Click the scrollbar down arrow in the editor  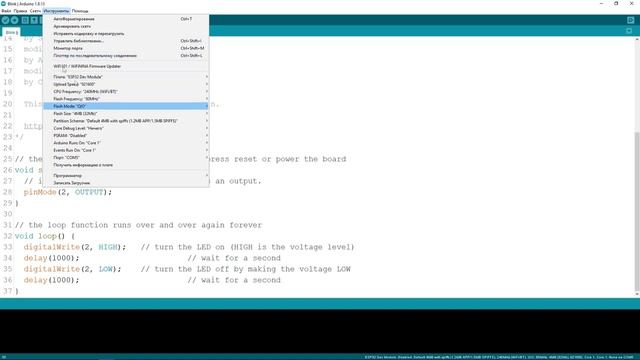[x=637, y=294]
